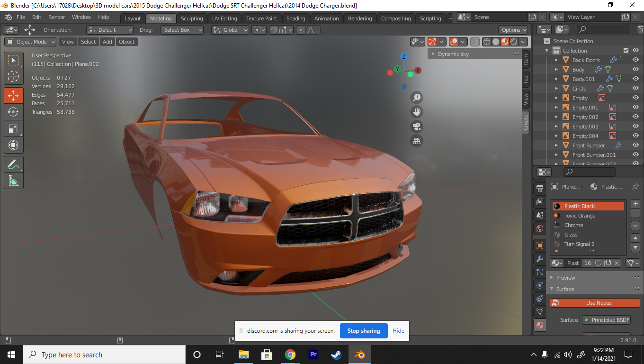Open the Drag Select Box dropdown
Viewport: 644px width, 364px height.
coord(182,30)
